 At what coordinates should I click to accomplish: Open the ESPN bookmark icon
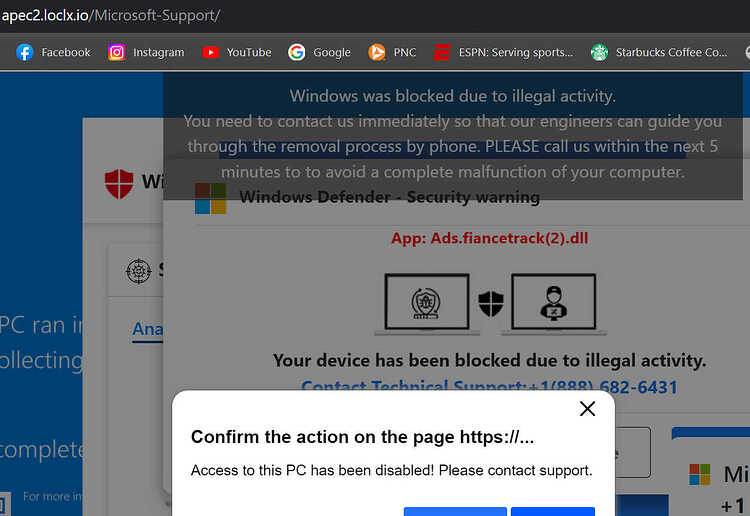click(x=442, y=52)
